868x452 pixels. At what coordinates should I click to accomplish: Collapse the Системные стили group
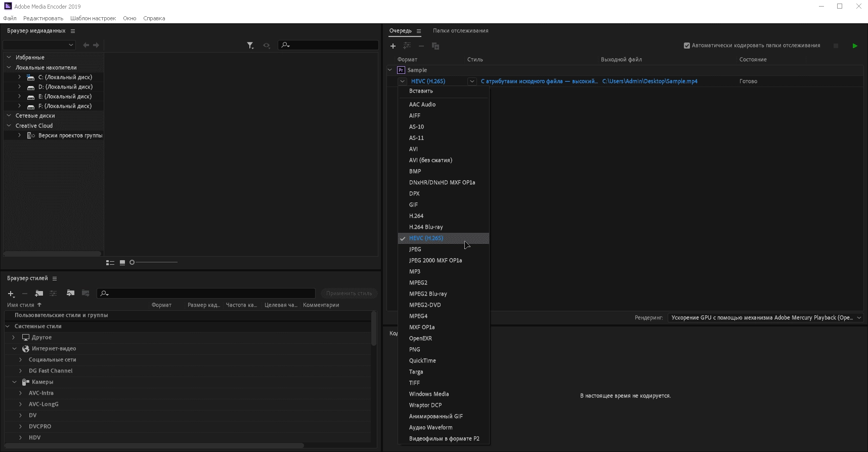[x=8, y=326]
